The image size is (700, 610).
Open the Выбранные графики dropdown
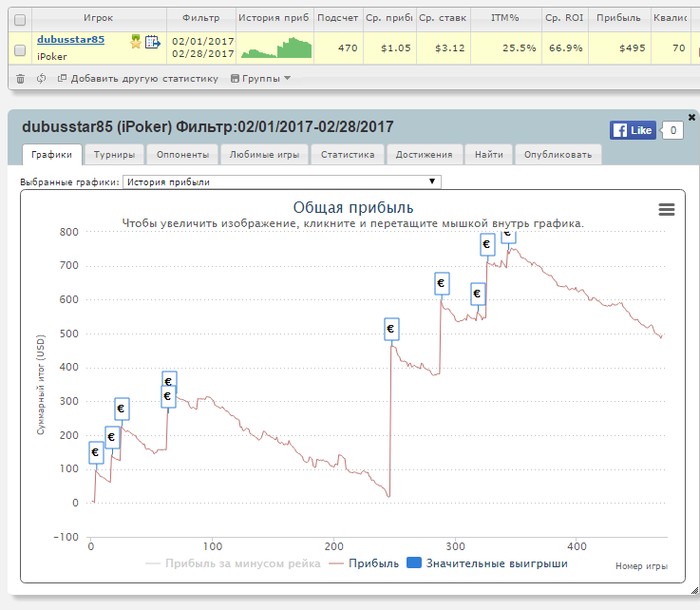282,182
